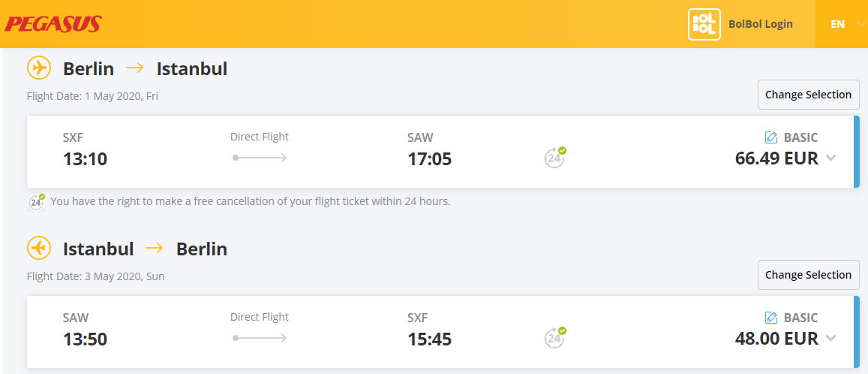Click the Pegasus logo
The height and width of the screenshot is (374, 868).
click(53, 24)
